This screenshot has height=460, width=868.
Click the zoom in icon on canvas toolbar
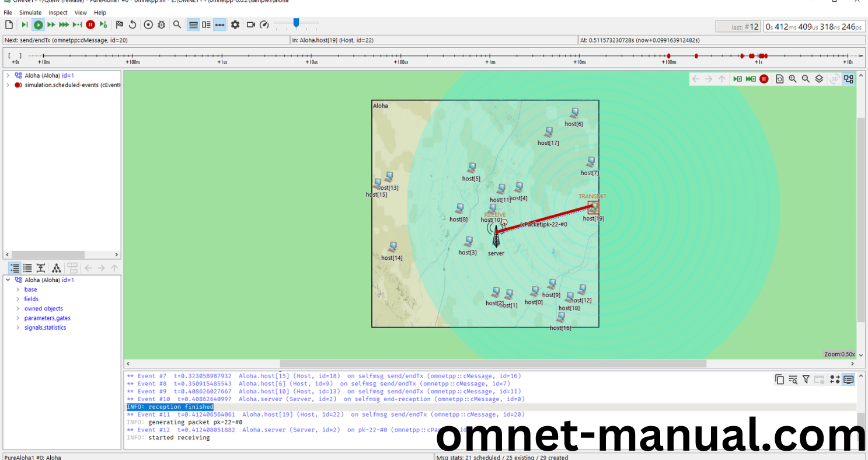(793, 79)
